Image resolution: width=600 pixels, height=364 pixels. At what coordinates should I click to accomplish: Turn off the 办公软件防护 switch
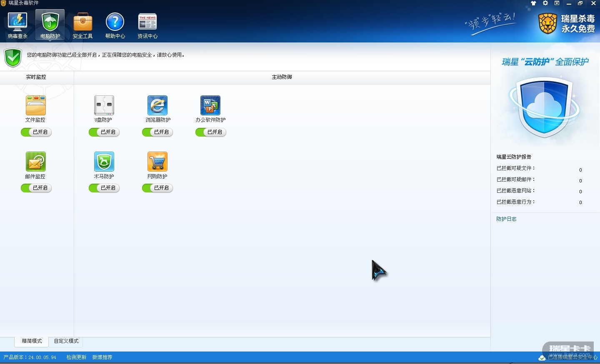click(211, 132)
